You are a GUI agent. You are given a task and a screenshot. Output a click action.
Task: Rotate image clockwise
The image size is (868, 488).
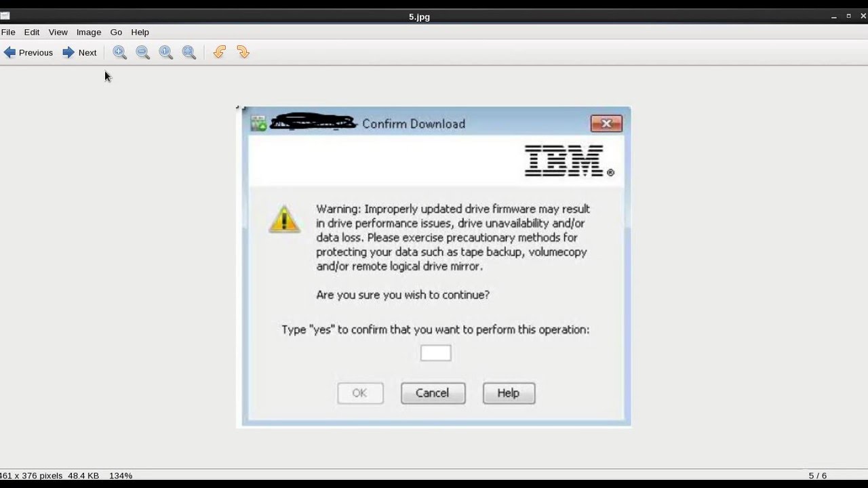click(x=243, y=52)
